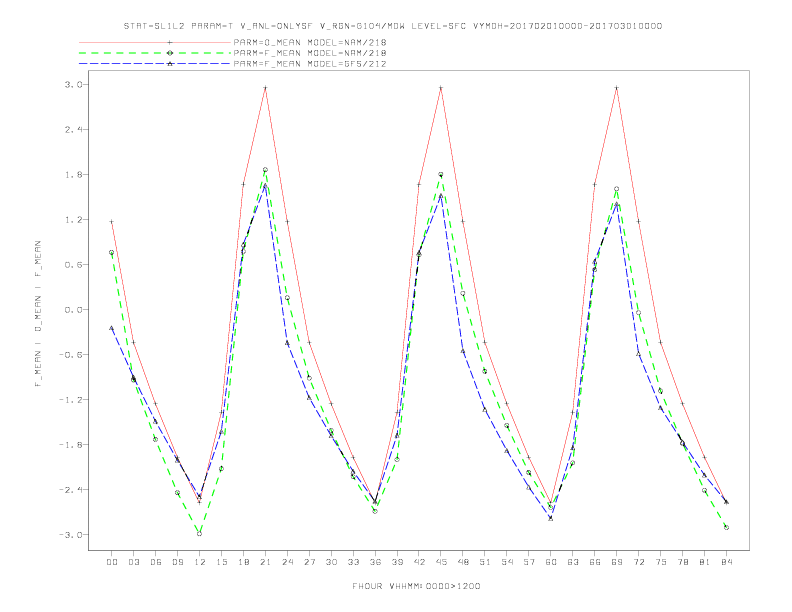792x612 pixels.
Task: Click the plus marker on red legend line
Action: [170, 42]
